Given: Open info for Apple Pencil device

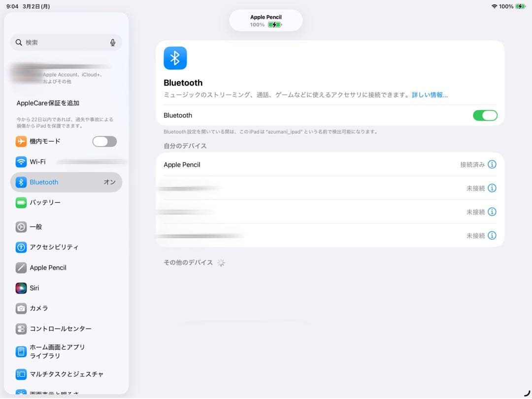Looking at the screenshot, I should point(492,164).
